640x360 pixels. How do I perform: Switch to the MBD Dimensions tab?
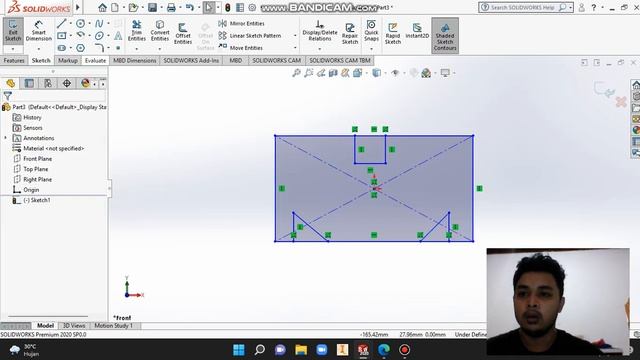coord(134,60)
